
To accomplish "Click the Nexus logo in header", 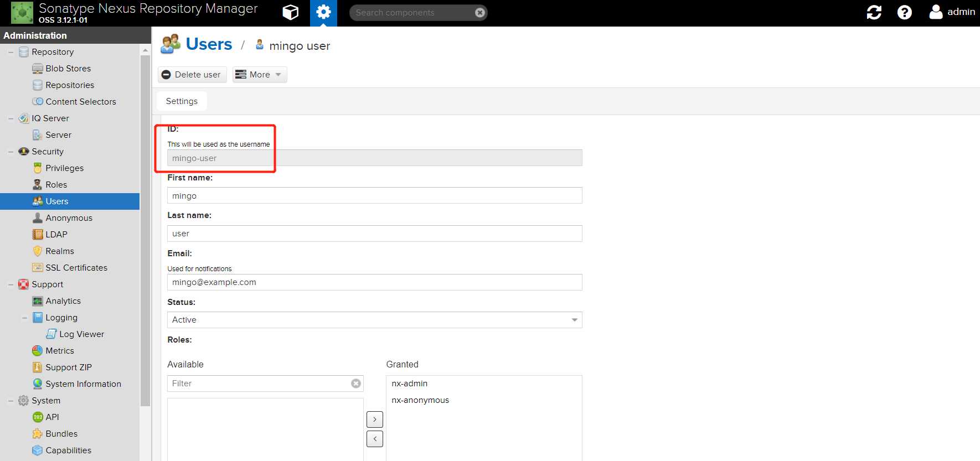I will click(x=22, y=13).
